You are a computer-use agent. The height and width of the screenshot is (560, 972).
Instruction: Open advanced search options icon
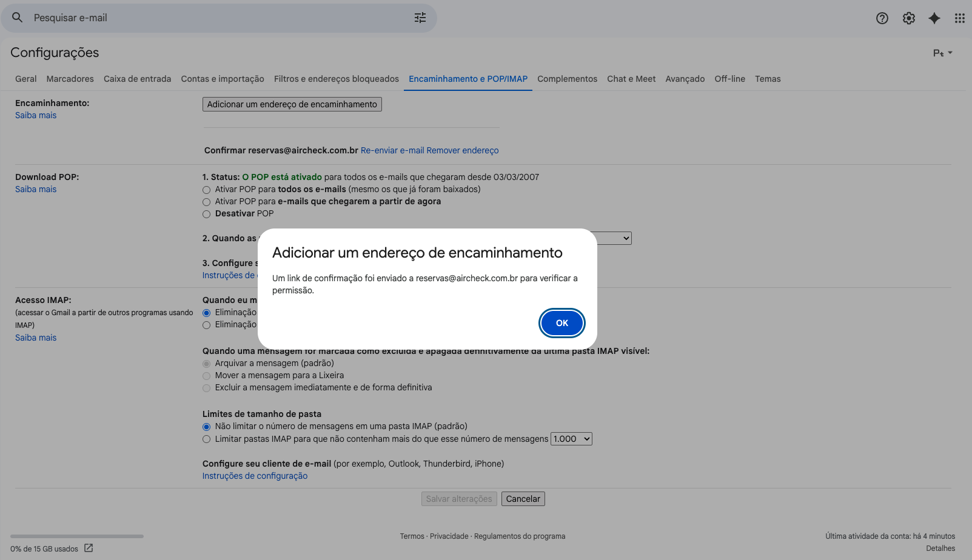point(420,18)
